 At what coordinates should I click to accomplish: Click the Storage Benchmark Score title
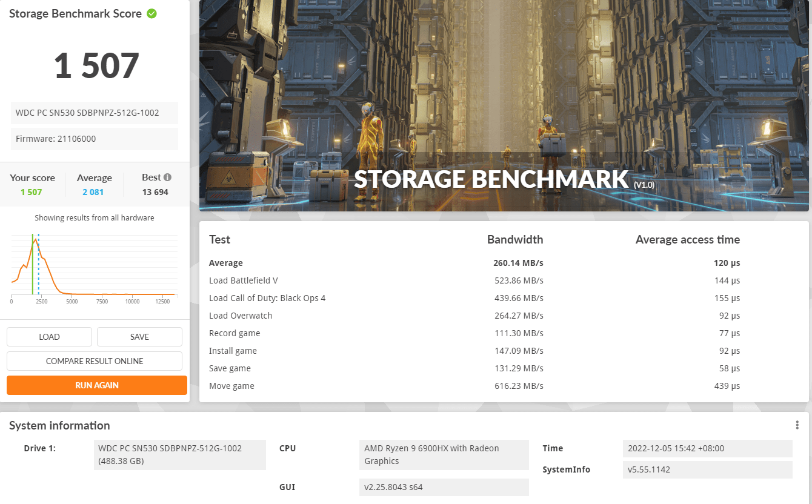[75, 13]
